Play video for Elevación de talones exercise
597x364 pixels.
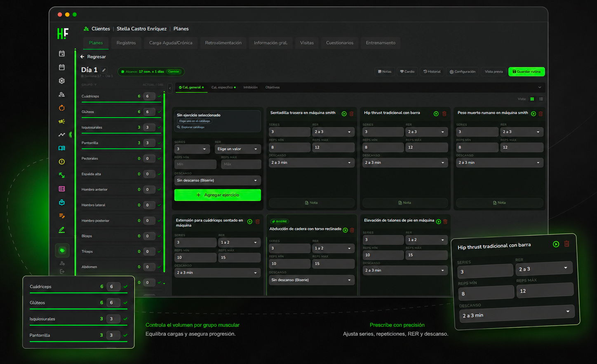pos(439,222)
